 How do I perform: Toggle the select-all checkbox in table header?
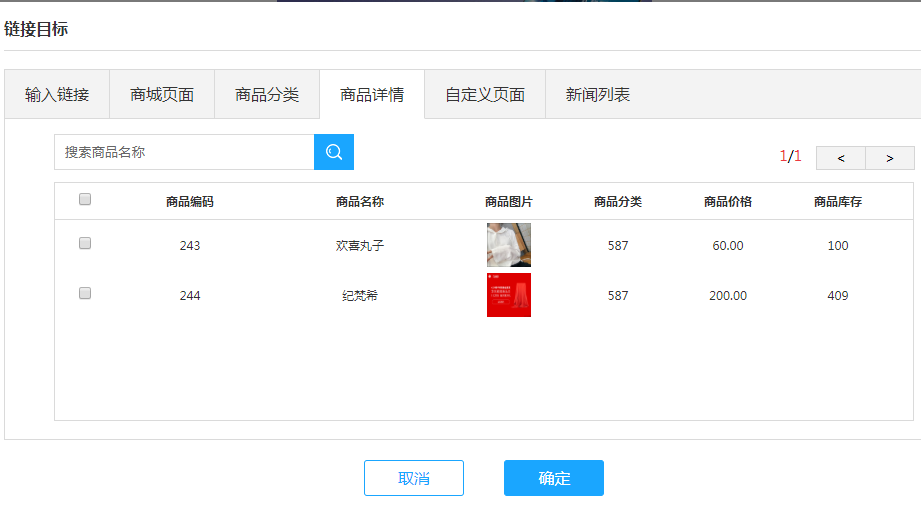85,199
